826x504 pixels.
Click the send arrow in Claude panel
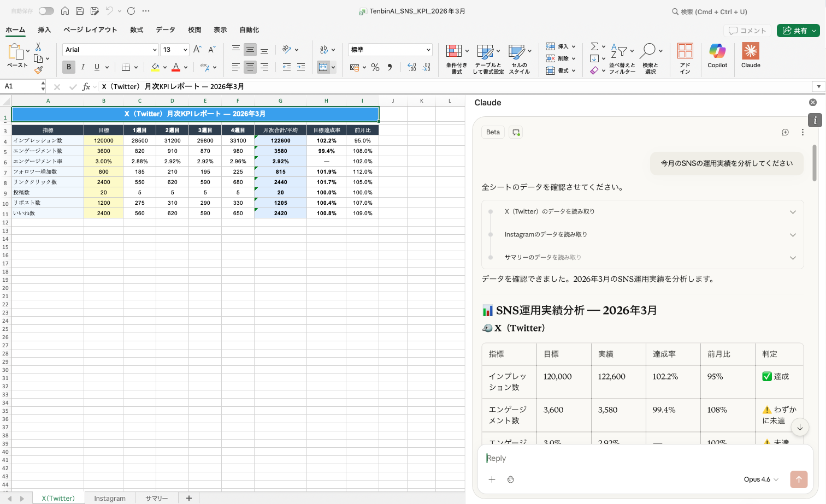[798, 479]
